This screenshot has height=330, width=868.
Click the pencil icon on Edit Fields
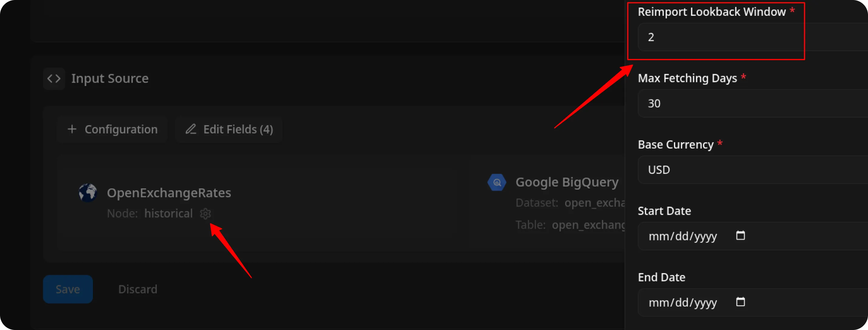191,129
